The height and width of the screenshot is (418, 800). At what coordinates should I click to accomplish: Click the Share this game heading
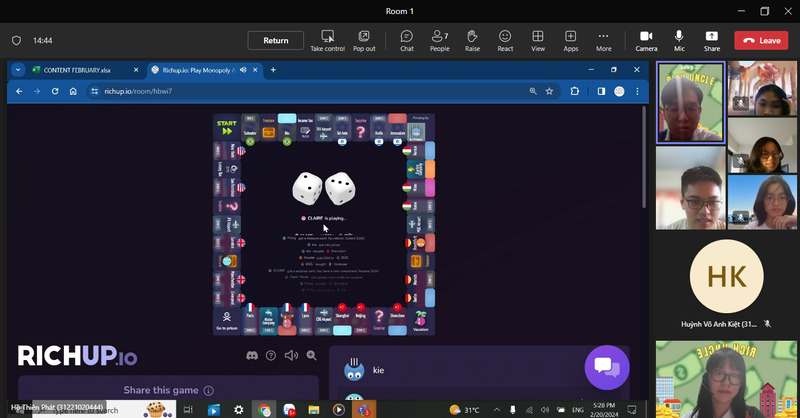(161, 390)
